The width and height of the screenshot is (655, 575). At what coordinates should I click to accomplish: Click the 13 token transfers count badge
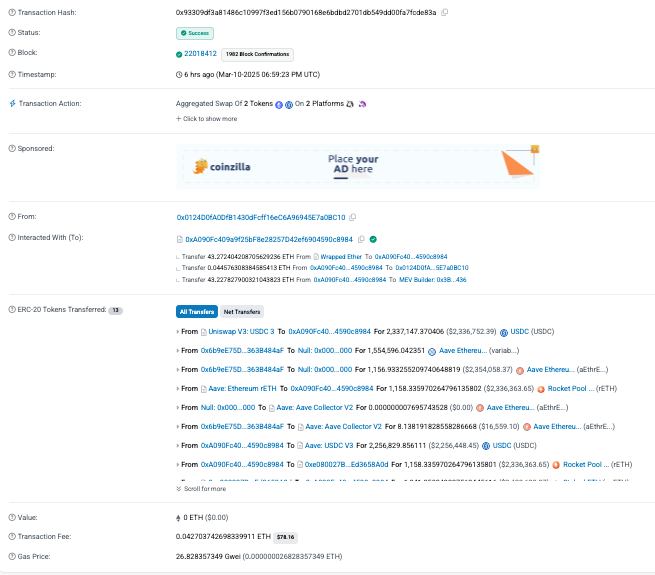116,310
